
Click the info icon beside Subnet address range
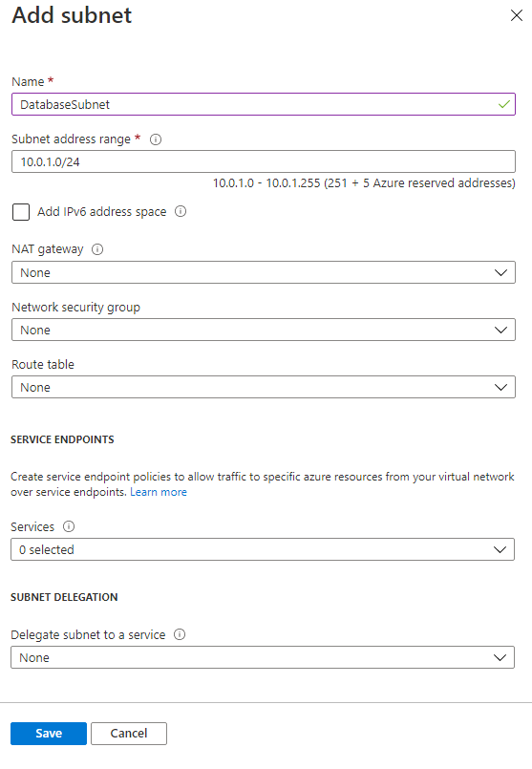point(156,139)
